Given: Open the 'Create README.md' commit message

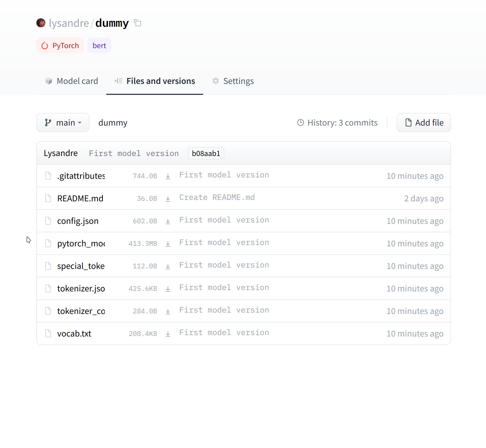Looking at the screenshot, I should pos(217,197).
